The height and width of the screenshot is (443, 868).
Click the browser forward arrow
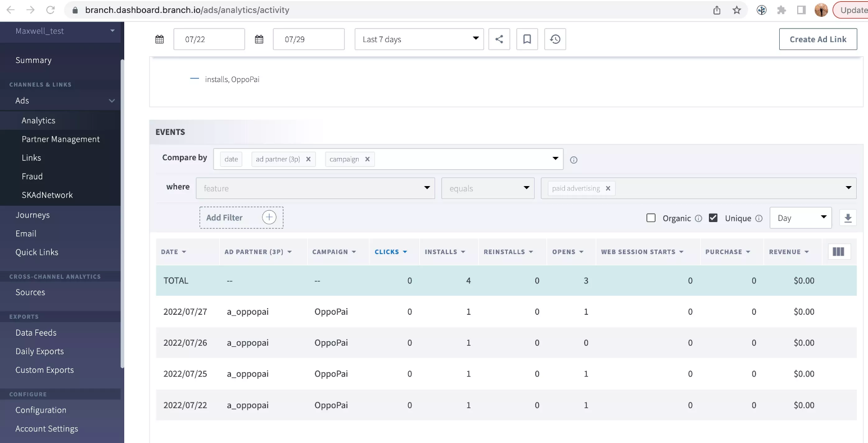pyautogui.click(x=30, y=10)
